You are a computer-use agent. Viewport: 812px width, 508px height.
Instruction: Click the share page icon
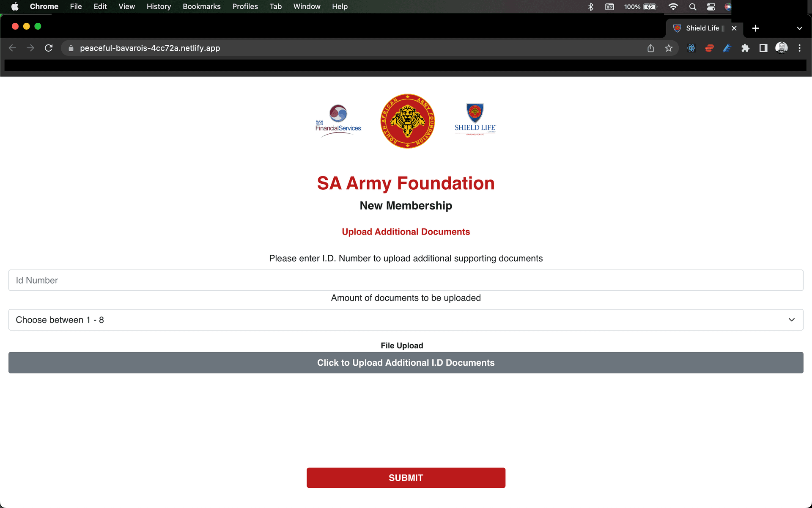click(650, 48)
